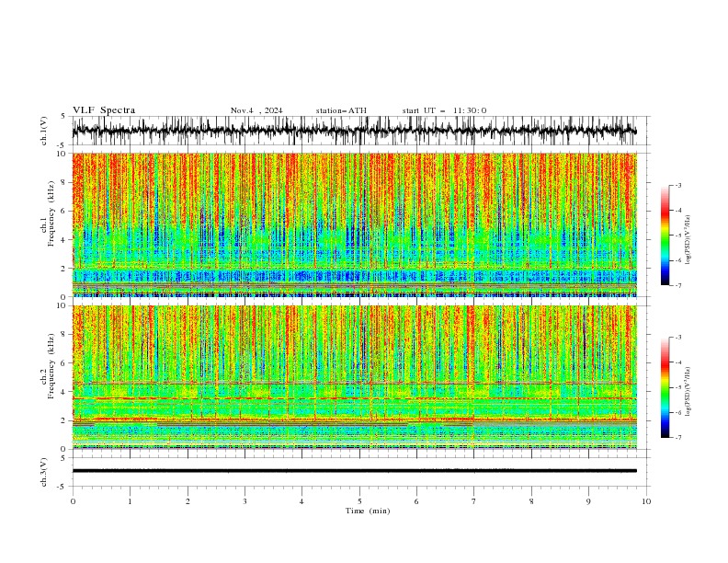Click the 'start UT = 11:30:0' label
The height and width of the screenshot is (563, 728).
pyautogui.click(x=444, y=110)
